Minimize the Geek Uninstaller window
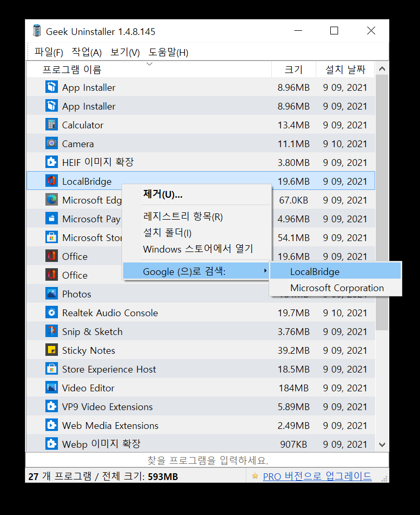The height and width of the screenshot is (515, 420). click(x=298, y=31)
